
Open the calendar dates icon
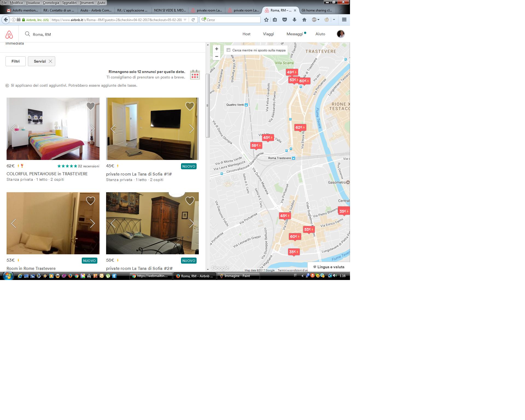point(195,75)
